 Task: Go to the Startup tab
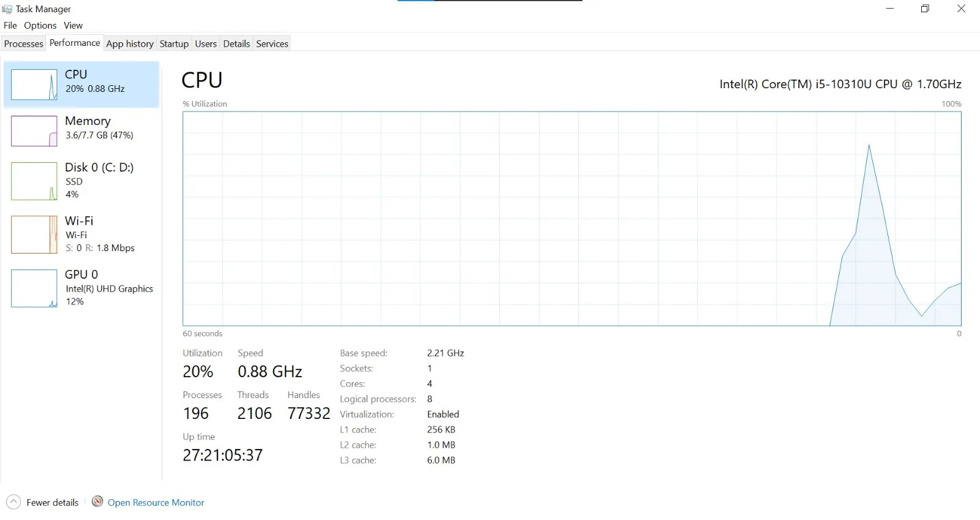[174, 43]
